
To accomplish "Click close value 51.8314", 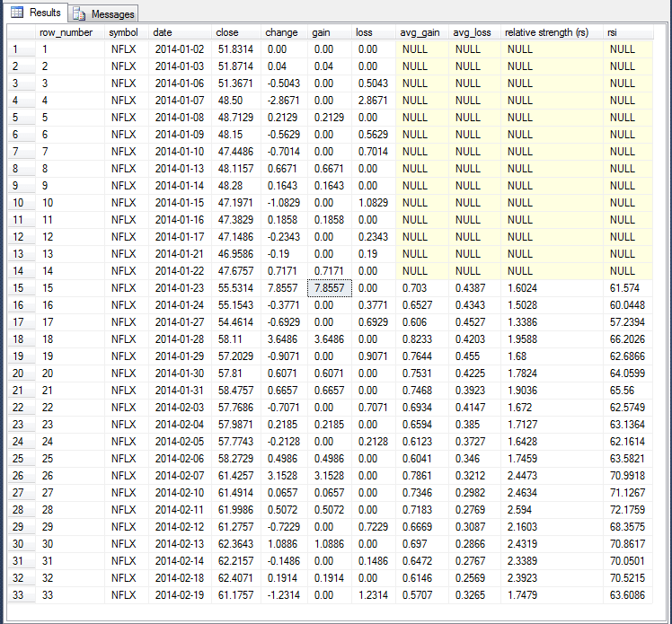I will (236, 49).
